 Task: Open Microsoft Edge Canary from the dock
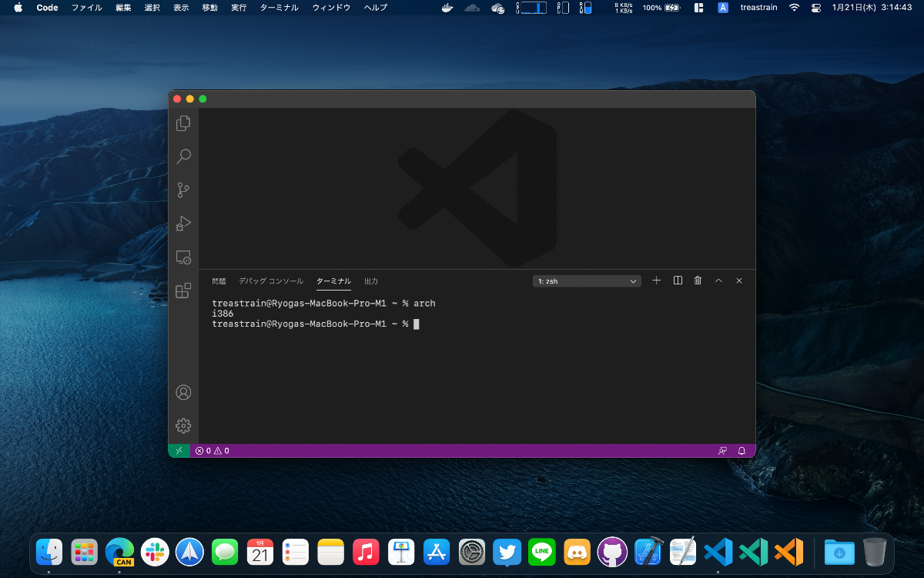pyautogui.click(x=120, y=551)
